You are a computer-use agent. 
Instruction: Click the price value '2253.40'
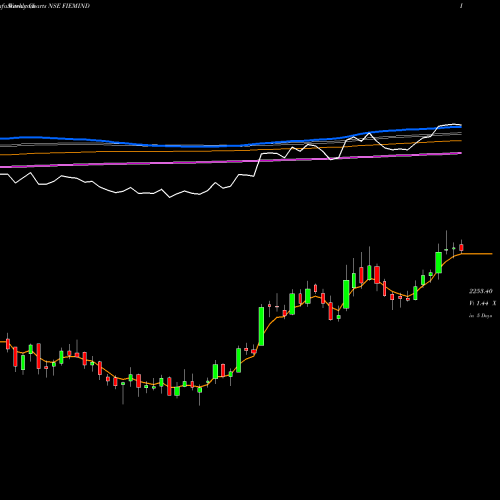[x=481, y=291]
